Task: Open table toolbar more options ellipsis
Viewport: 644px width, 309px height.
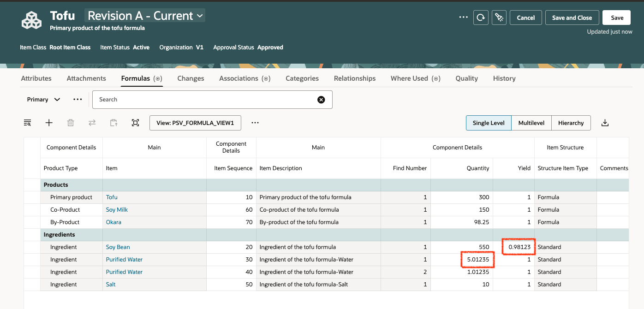Action: [x=255, y=123]
